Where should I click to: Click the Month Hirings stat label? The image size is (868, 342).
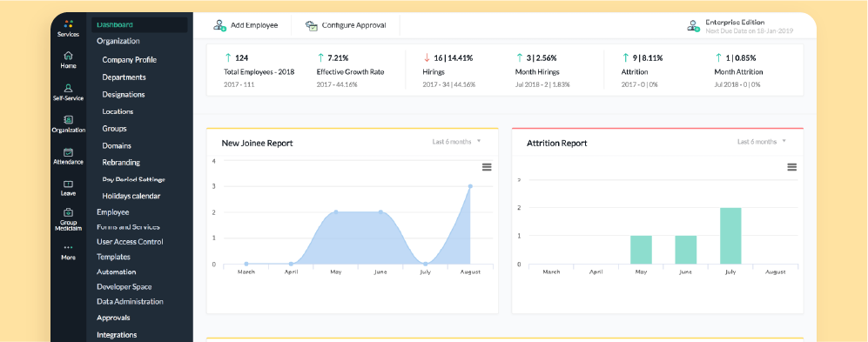(x=537, y=72)
